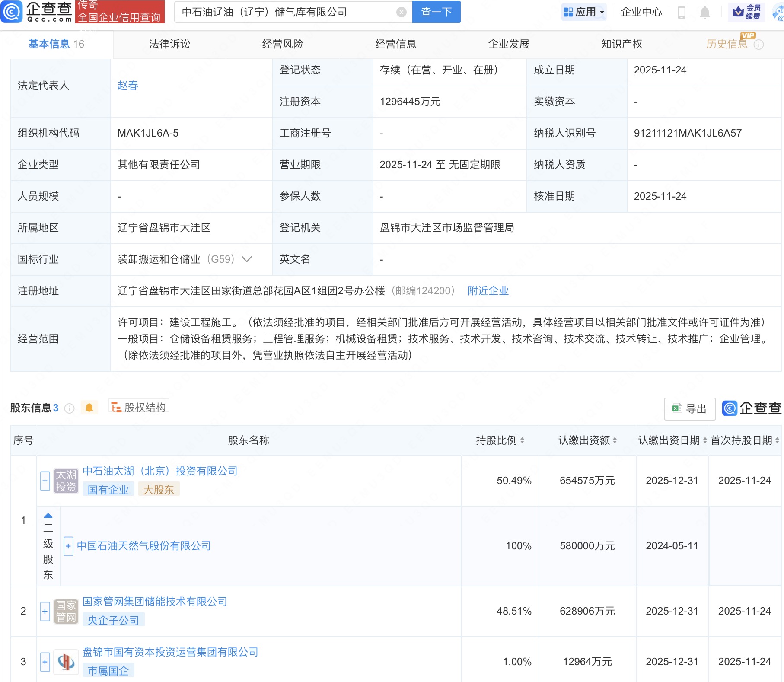784x682 pixels.
Task: Expand 盘锦市国有资本投资运营集团 row
Action: (x=45, y=662)
